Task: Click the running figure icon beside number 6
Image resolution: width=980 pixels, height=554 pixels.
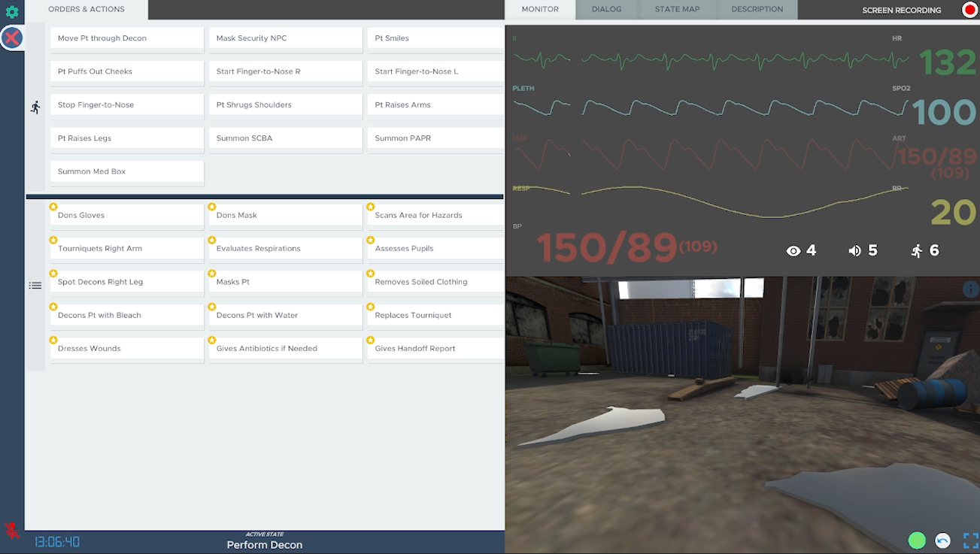Action: point(916,251)
